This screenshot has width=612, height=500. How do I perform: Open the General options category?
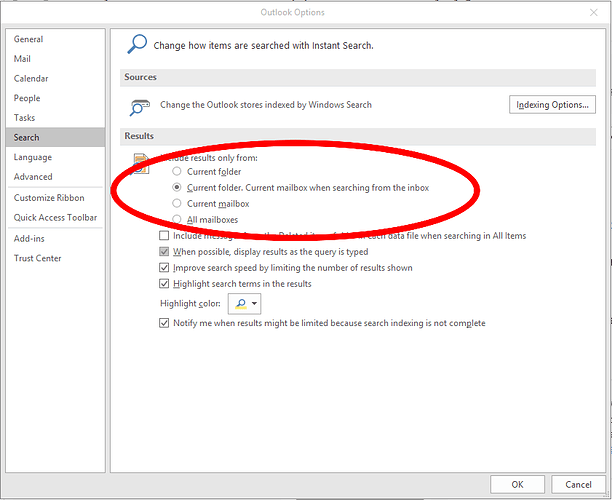pyautogui.click(x=55, y=39)
